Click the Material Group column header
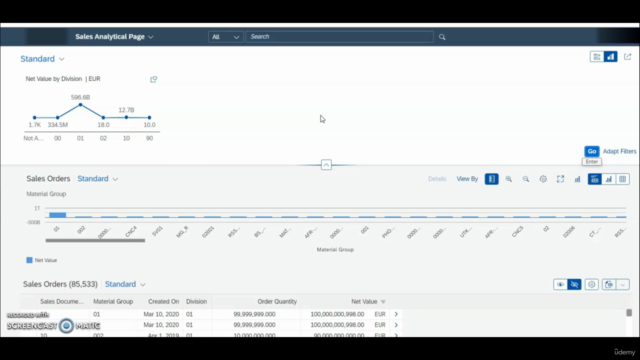The width and height of the screenshot is (640, 360). (113, 302)
